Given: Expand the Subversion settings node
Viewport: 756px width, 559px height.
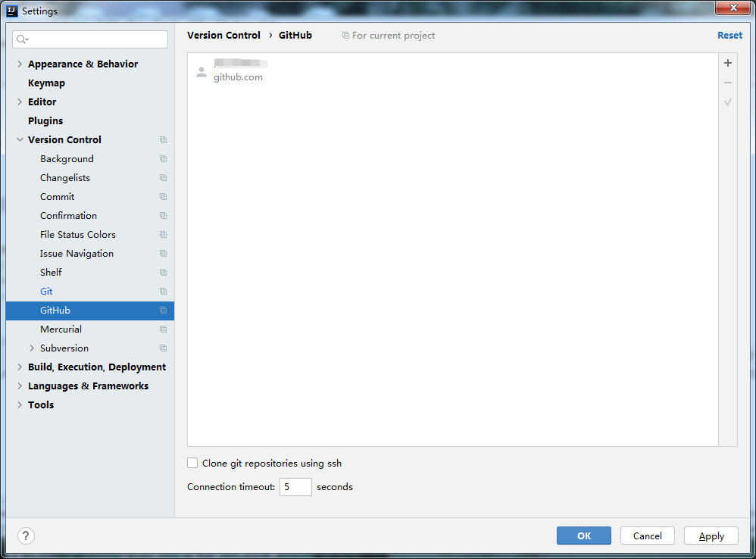Looking at the screenshot, I should (x=32, y=348).
